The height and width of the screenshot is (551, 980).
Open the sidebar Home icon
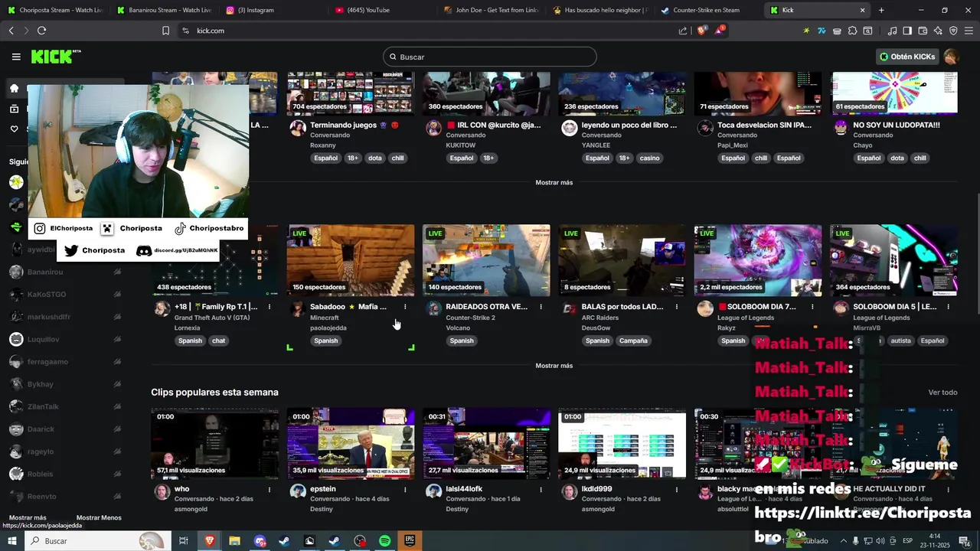pos(14,88)
